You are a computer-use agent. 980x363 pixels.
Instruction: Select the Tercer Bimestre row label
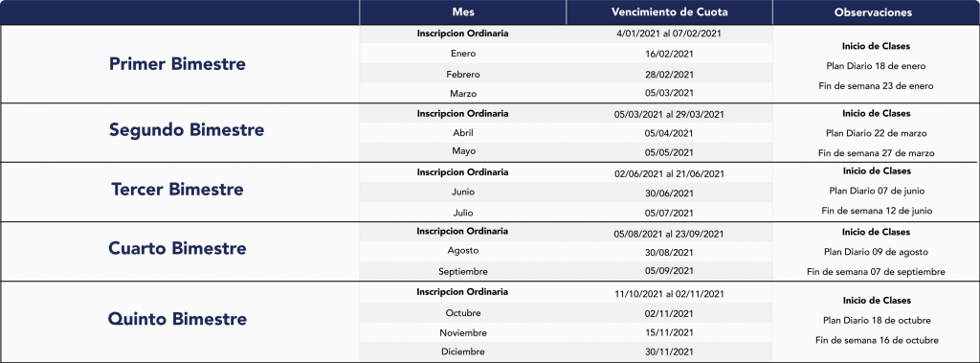click(x=177, y=189)
